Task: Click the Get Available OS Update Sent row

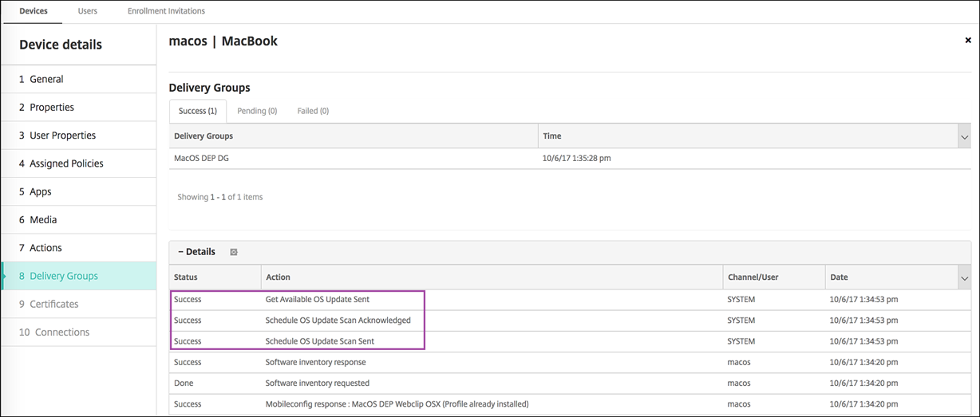Action: tap(318, 300)
